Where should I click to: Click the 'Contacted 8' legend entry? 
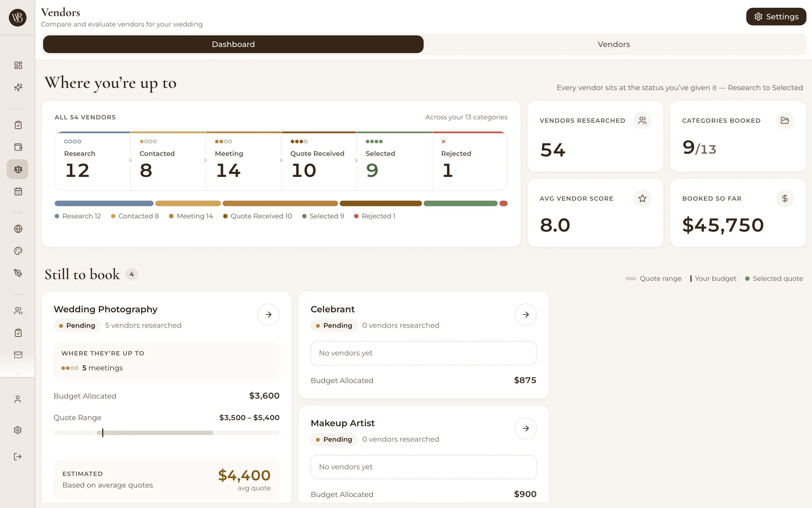(135, 216)
